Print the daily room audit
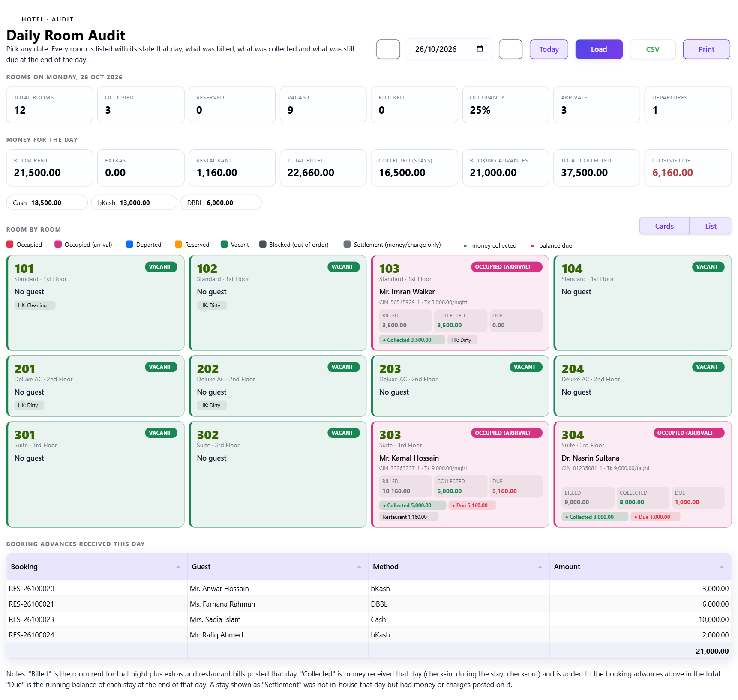The height and width of the screenshot is (700, 738). (706, 49)
